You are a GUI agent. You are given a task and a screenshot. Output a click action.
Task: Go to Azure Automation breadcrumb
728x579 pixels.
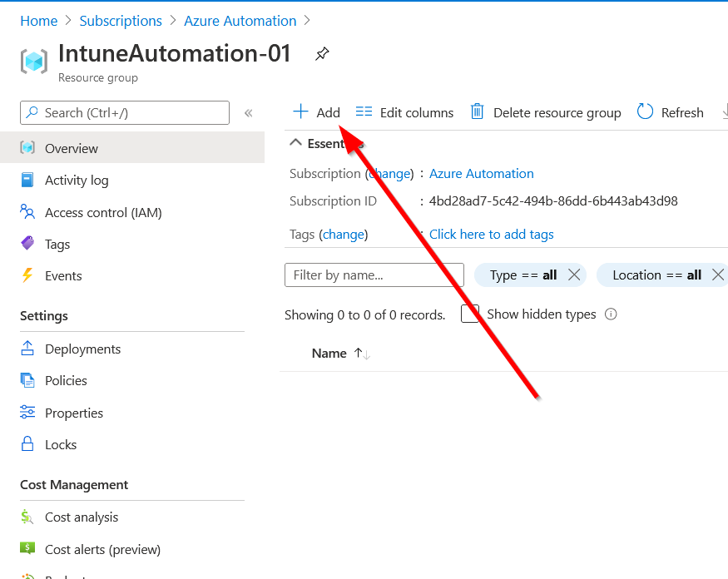pyautogui.click(x=240, y=21)
